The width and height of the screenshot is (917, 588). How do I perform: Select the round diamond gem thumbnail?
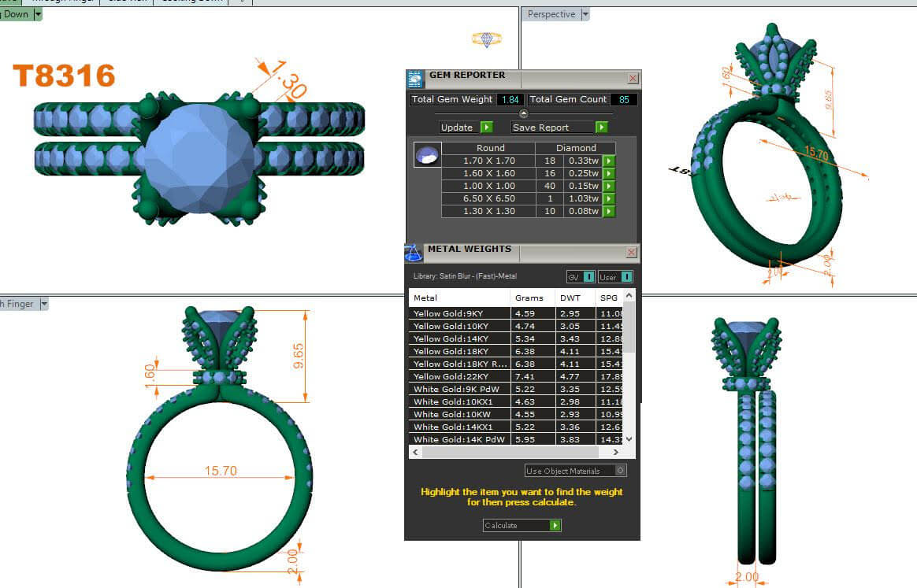click(x=427, y=155)
